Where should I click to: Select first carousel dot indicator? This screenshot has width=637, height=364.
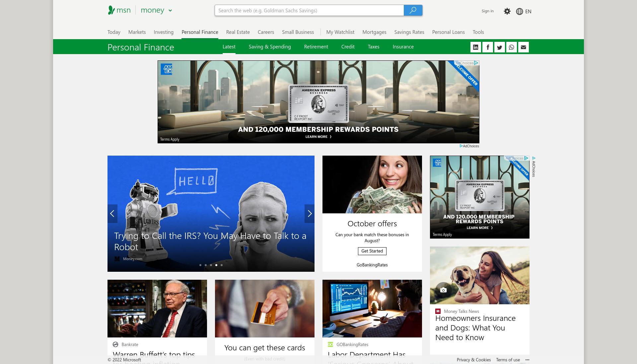pos(200,265)
